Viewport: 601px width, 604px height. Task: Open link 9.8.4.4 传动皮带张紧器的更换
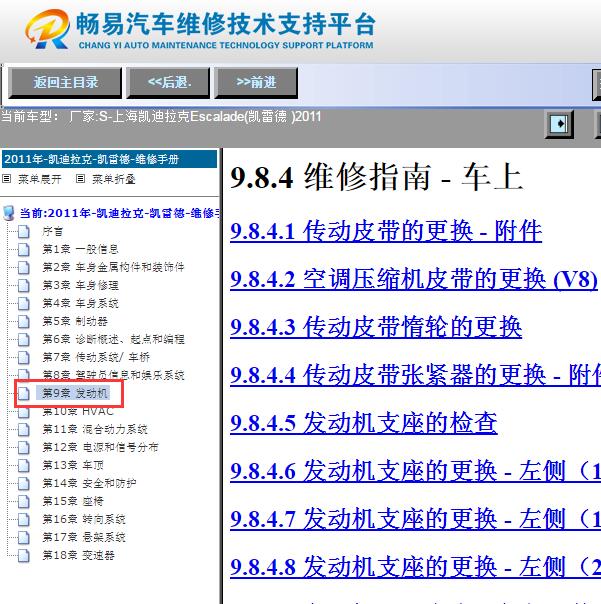(415, 375)
